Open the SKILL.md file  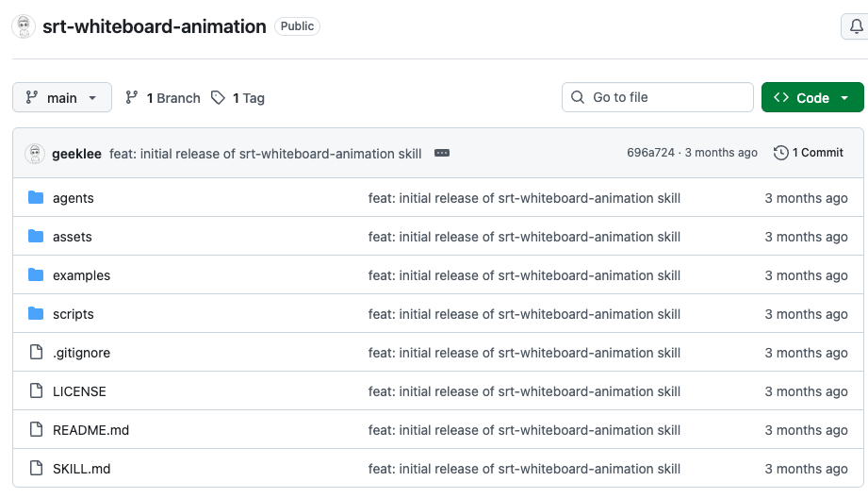pyautogui.click(x=81, y=469)
